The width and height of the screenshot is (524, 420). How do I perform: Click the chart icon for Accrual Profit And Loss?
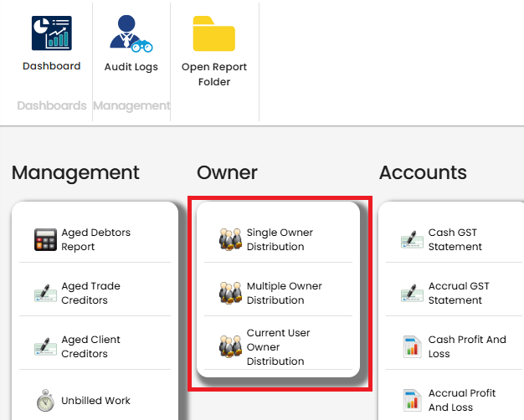point(412,401)
